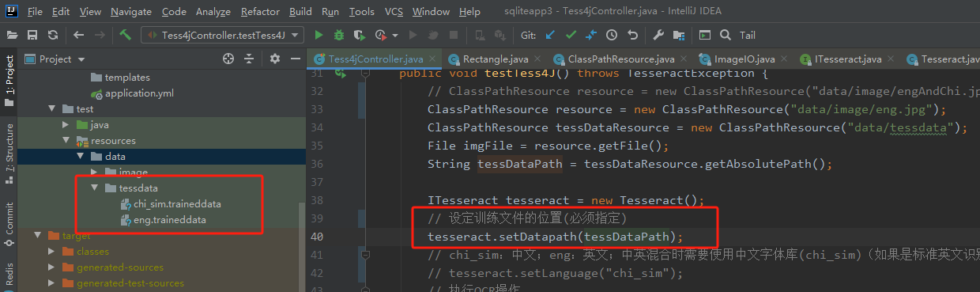The image size is (980, 292).
Task: Collapse the resources folder
Action: [66, 141]
